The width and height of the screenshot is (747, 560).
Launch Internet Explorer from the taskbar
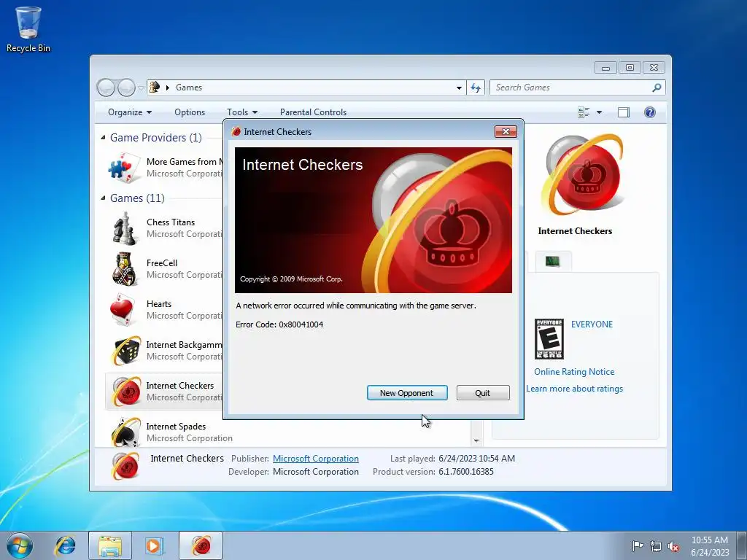click(x=65, y=545)
